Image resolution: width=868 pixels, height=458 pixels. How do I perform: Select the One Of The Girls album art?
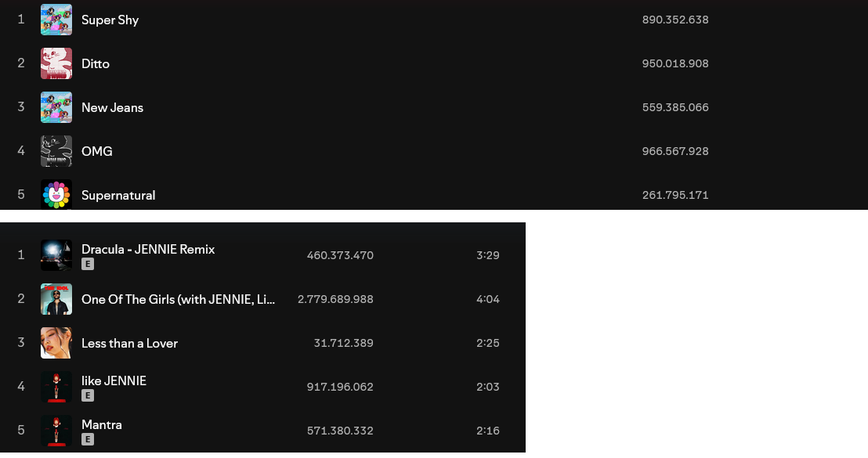(56, 299)
